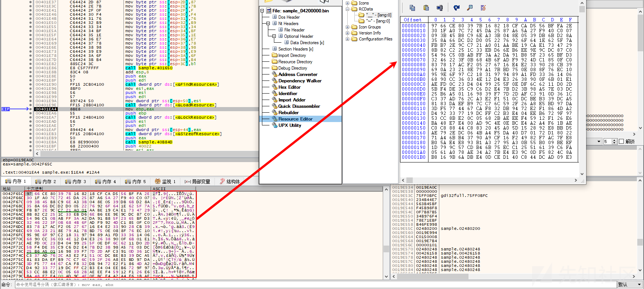Click the stepper arrows of value 5

point(614,142)
